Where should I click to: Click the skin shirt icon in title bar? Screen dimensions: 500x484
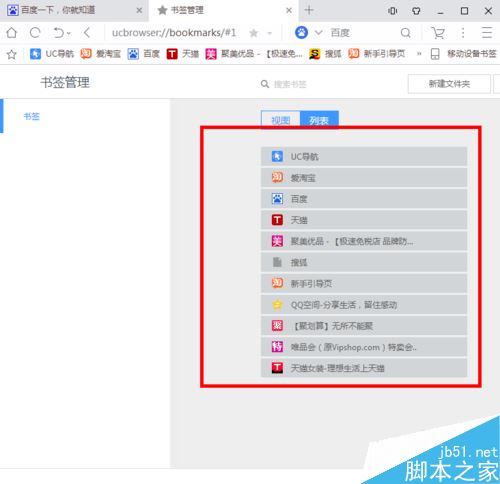pyautogui.click(x=416, y=11)
